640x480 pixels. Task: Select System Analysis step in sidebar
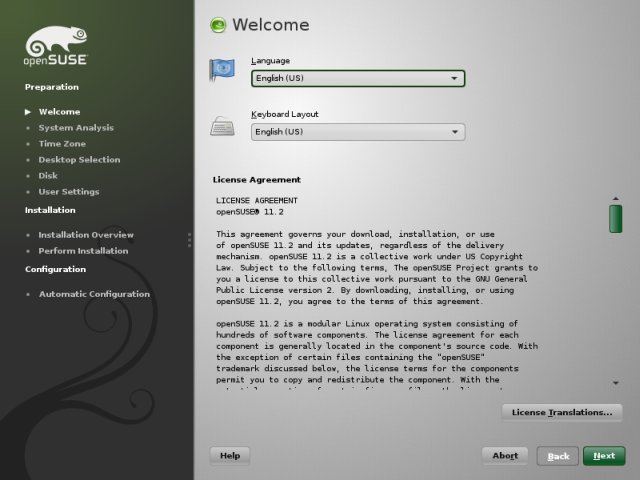click(x=76, y=128)
